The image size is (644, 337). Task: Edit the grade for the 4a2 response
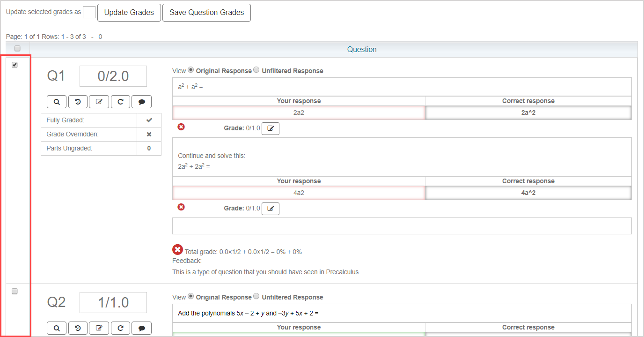click(x=270, y=209)
